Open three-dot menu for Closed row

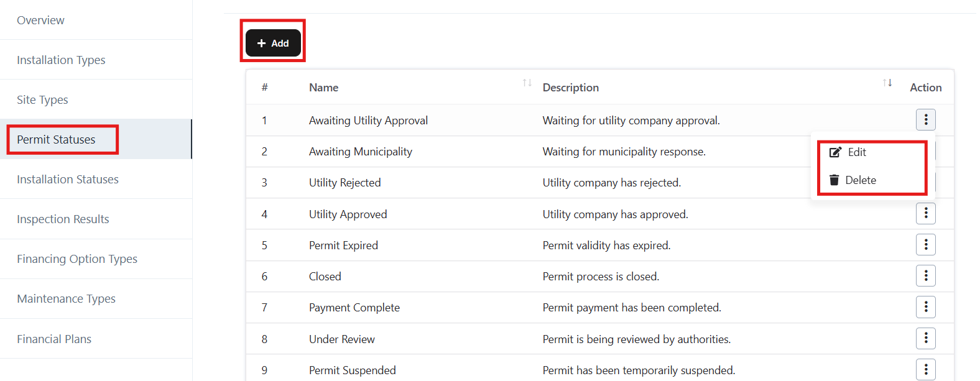(x=925, y=276)
